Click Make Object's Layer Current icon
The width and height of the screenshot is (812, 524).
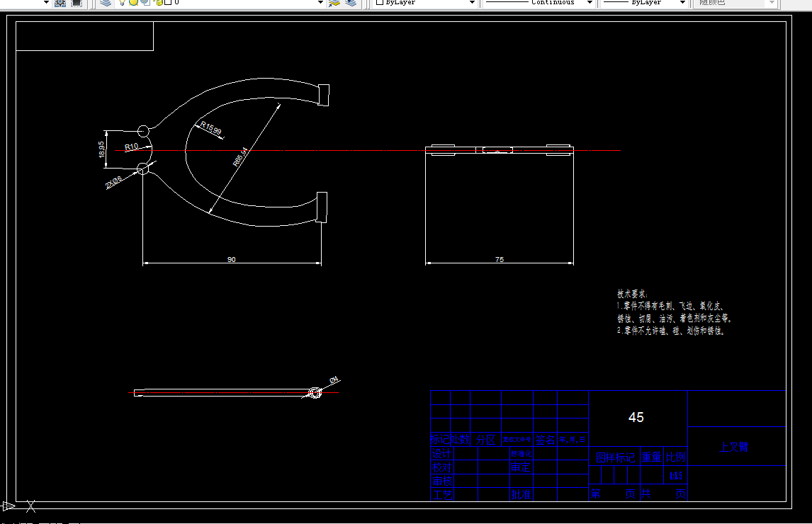(x=334, y=3)
